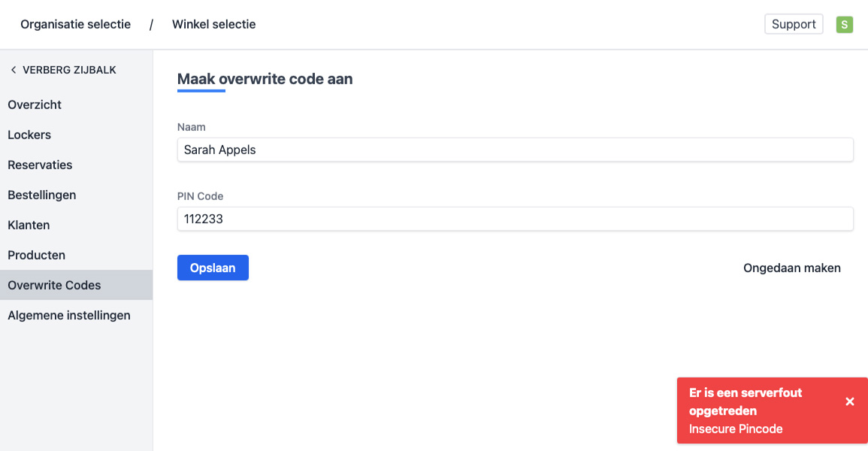The width and height of the screenshot is (868, 451).
Task: Click the Support button
Action: 794,25
